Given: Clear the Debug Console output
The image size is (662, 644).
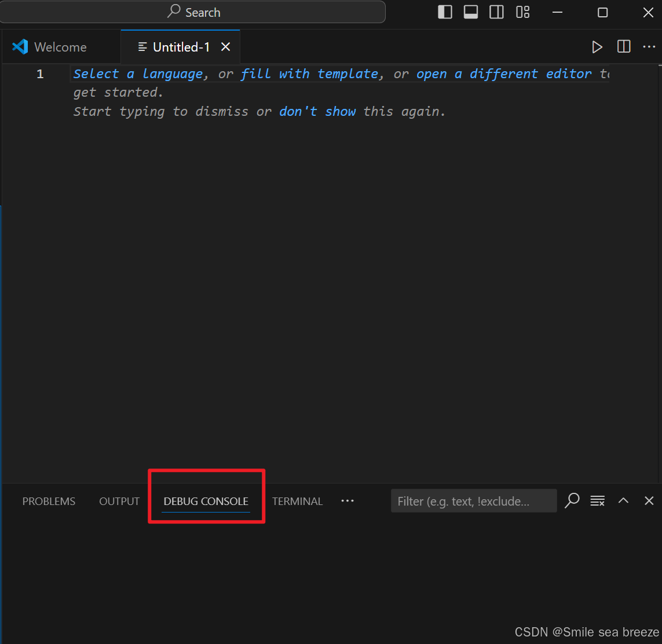Looking at the screenshot, I should tap(597, 500).
